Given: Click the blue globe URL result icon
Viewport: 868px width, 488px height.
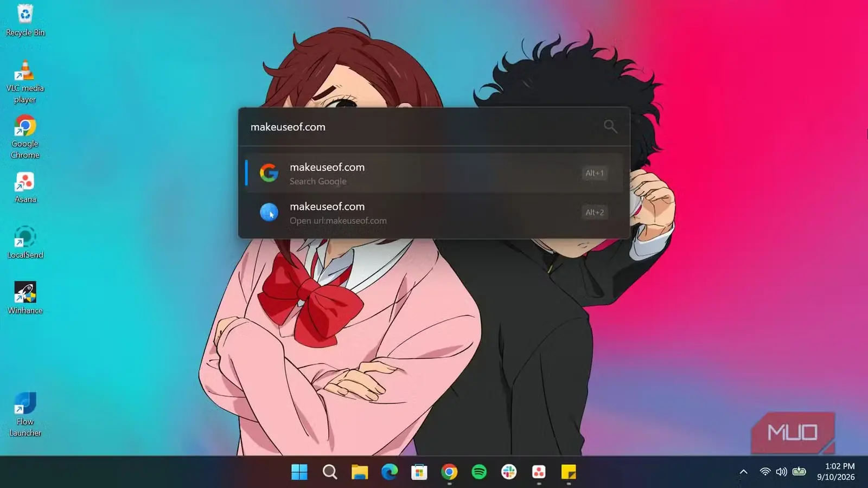Looking at the screenshot, I should (x=269, y=213).
